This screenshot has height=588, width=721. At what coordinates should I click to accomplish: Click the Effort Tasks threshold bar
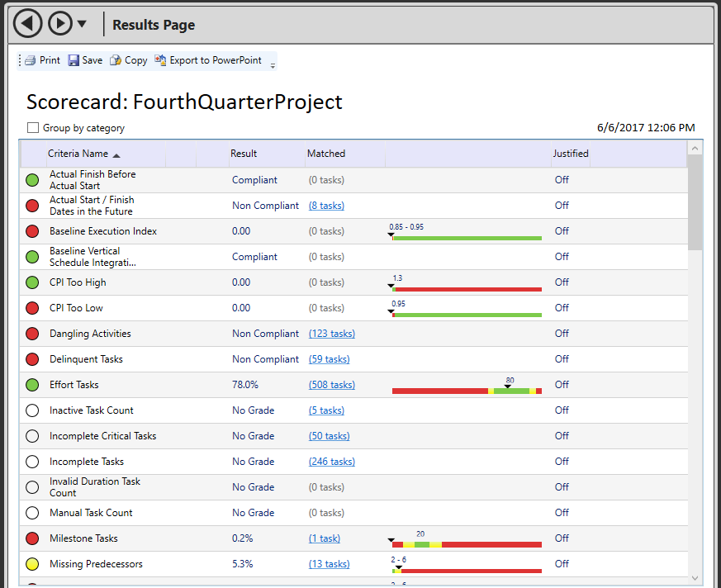click(467, 391)
